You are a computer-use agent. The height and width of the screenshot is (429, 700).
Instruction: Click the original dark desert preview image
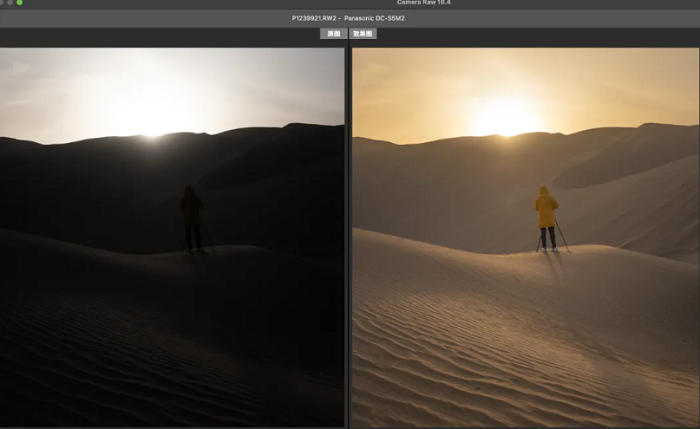[x=172, y=237]
